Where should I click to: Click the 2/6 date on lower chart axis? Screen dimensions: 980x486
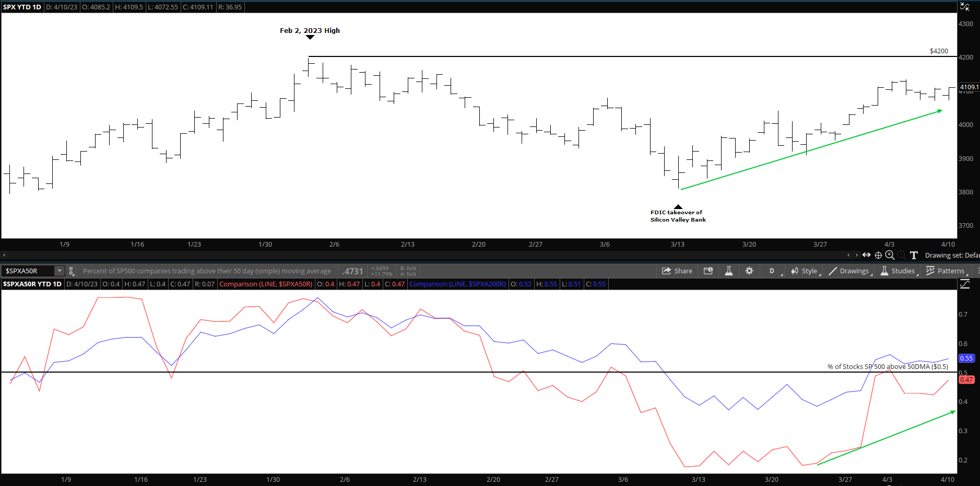(x=345, y=479)
